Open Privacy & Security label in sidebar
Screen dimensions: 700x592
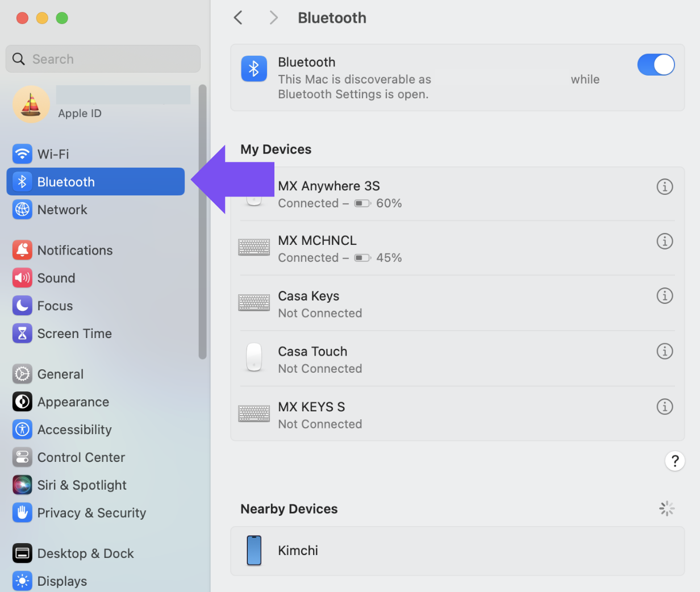91,513
